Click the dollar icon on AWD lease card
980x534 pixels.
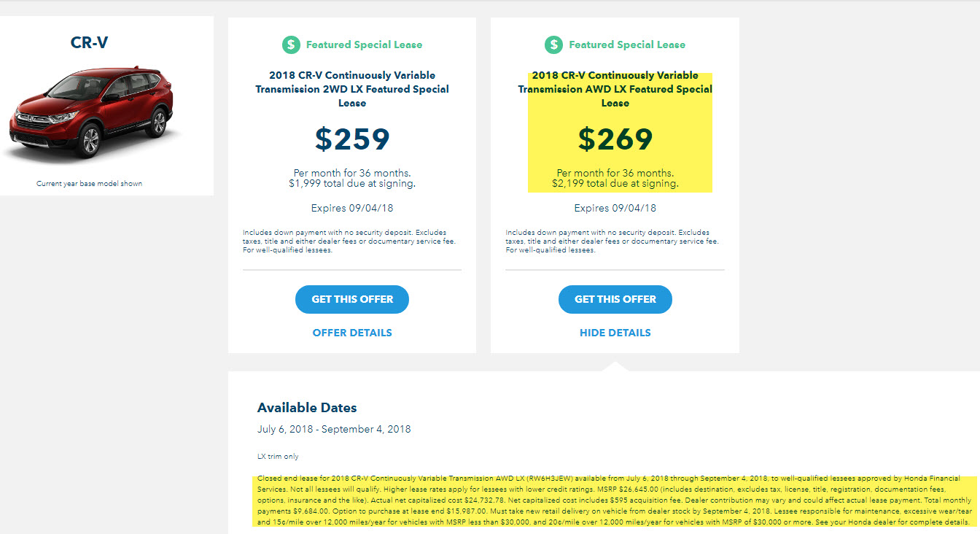point(554,44)
